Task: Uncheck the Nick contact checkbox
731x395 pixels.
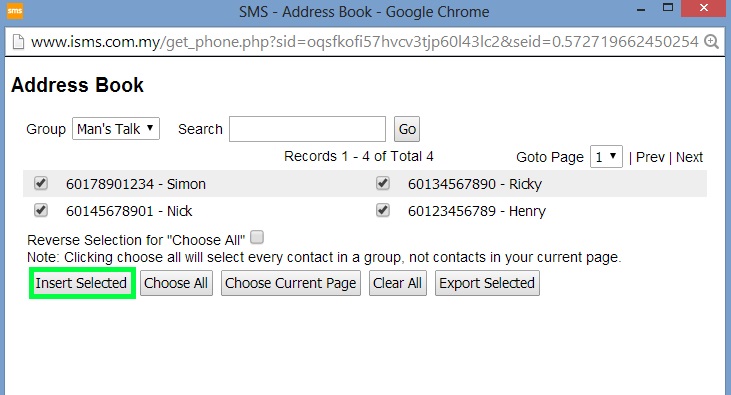Action: 41,210
